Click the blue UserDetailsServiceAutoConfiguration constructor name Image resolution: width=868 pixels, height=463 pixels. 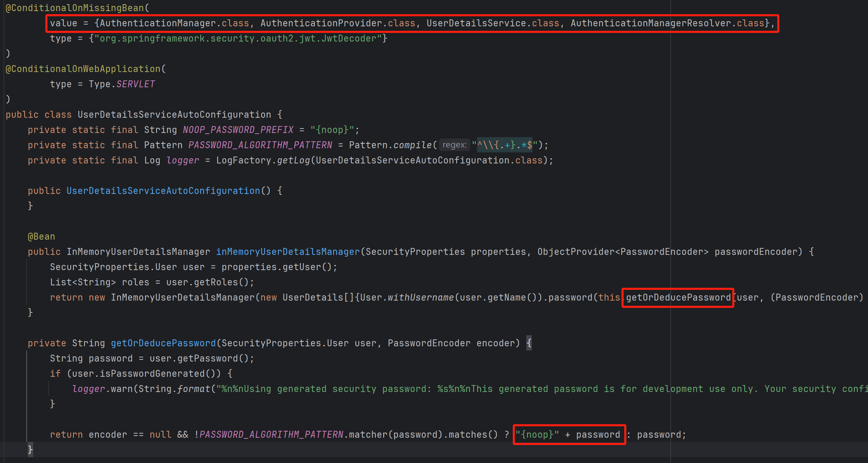click(163, 191)
